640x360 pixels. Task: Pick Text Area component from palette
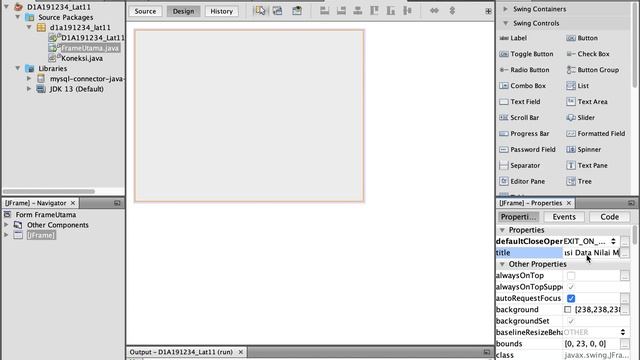587,102
